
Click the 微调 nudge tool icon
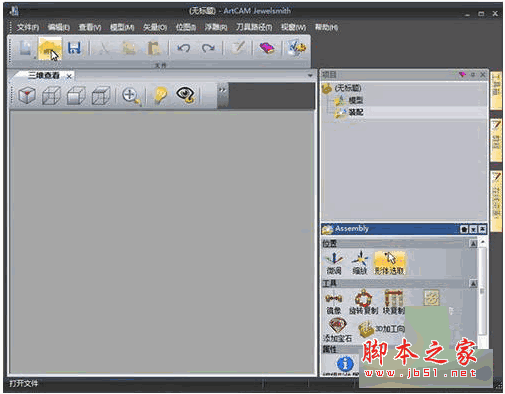point(334,263)
